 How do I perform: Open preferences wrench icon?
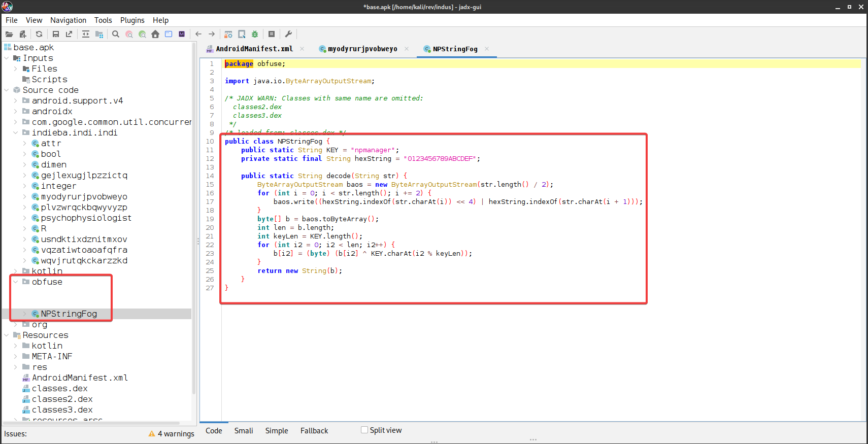288,34
